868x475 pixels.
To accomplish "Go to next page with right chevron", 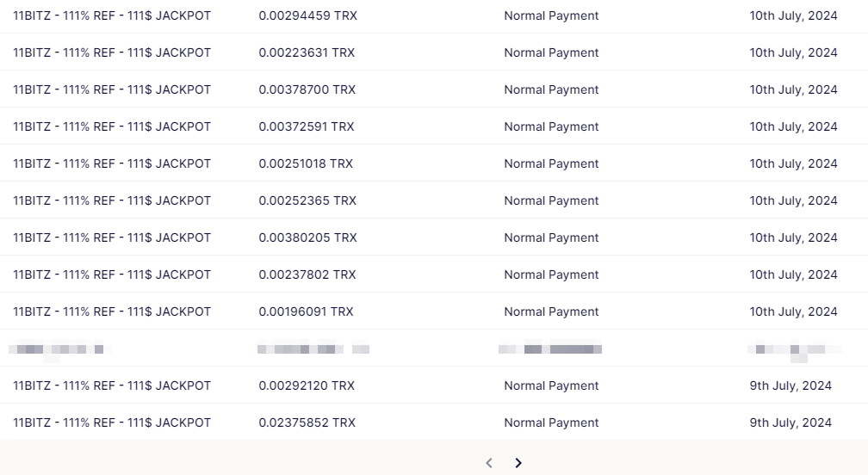I will 518,463.
